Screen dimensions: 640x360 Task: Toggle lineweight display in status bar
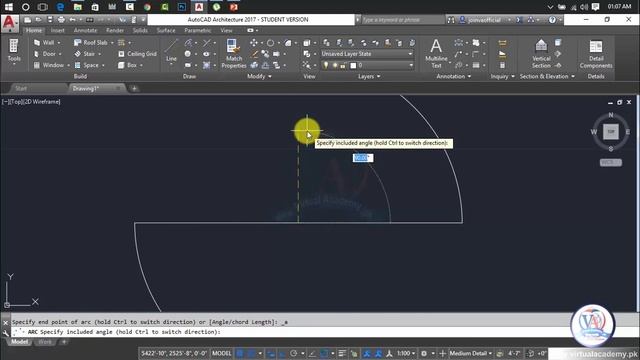tap(342, 353)
